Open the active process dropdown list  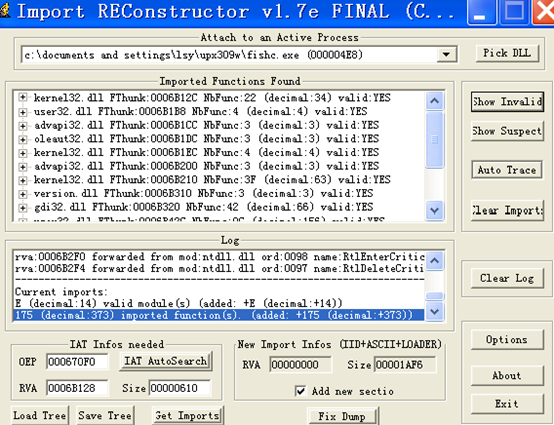point(446,55)
